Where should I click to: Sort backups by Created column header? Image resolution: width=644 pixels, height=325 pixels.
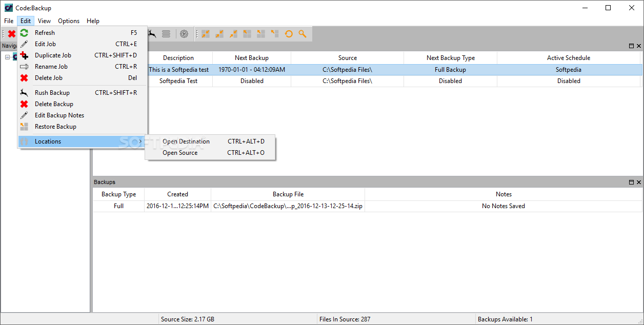pos(177,194)
